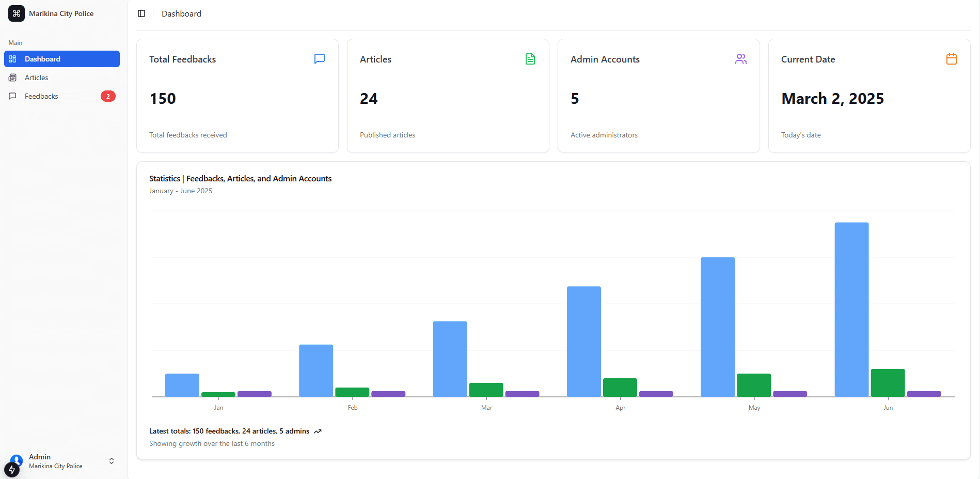Click the blue feedbacks bar for Jun
Image resolution: width=980 pixels, height=479 pixels.
(851, 310)
